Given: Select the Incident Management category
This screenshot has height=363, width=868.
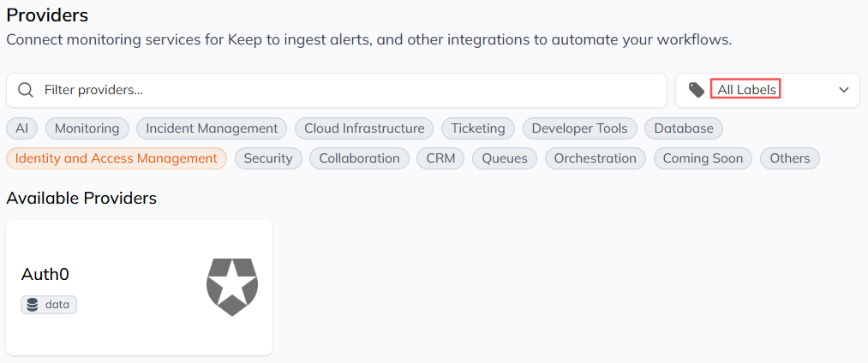Looking at the screenshot, I should click(x=212, y=128).
